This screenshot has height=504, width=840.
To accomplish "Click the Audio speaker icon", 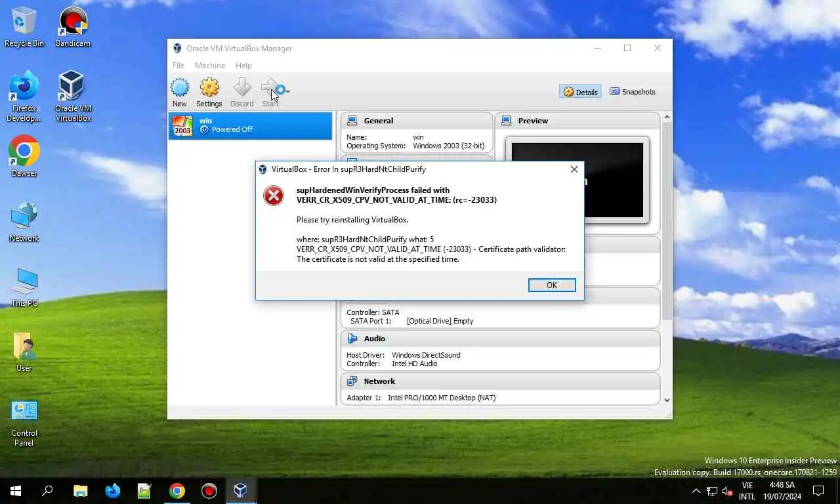I will click(x=352, y=339).
